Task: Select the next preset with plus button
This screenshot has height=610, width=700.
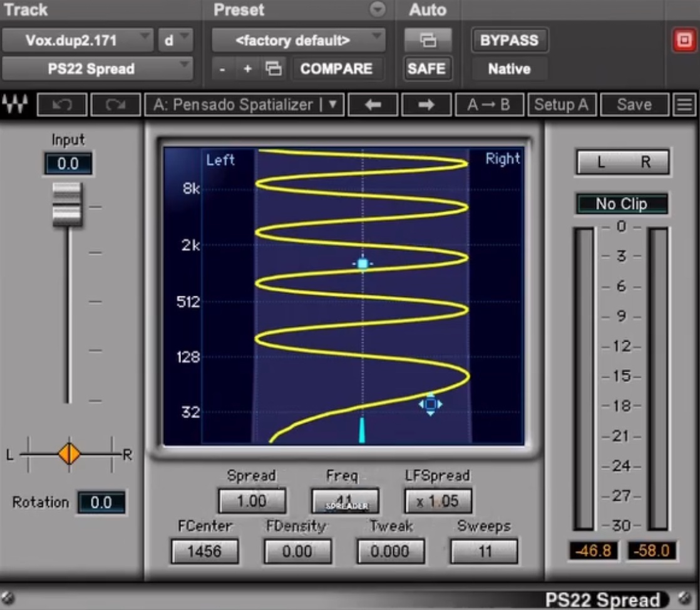Action: (x=248, y=69)
